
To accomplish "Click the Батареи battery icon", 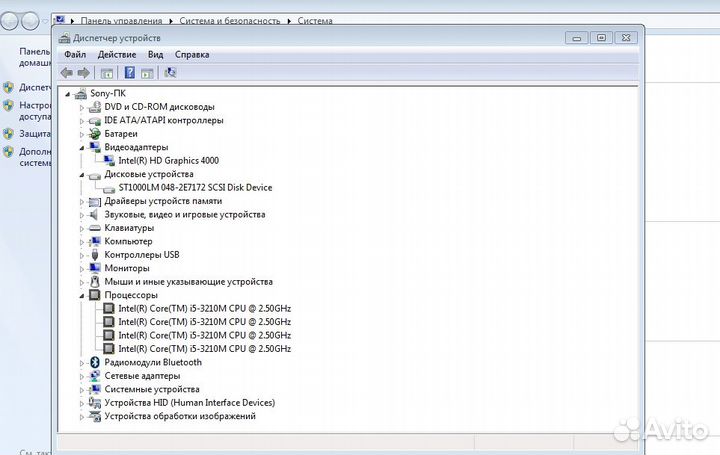I will (95, 133).
